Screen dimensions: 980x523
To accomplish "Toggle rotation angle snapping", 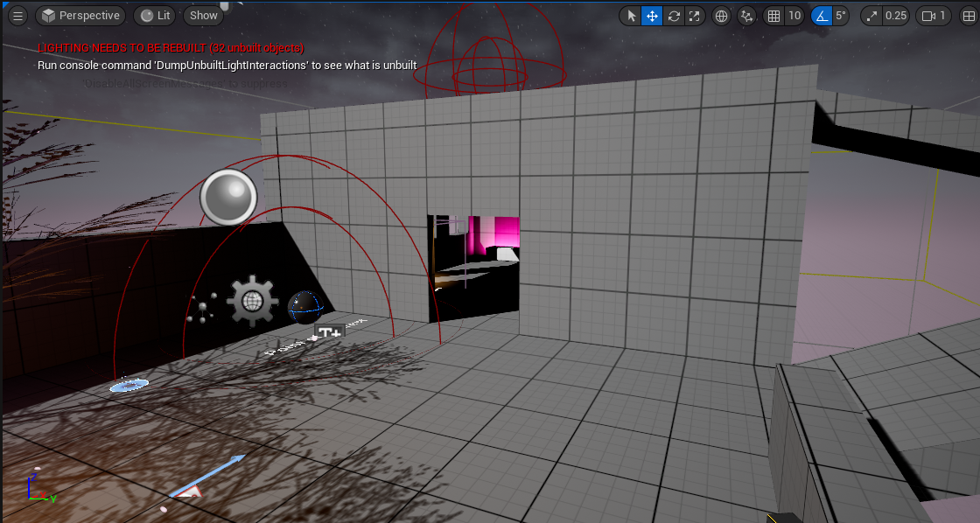I will point(822,17).
